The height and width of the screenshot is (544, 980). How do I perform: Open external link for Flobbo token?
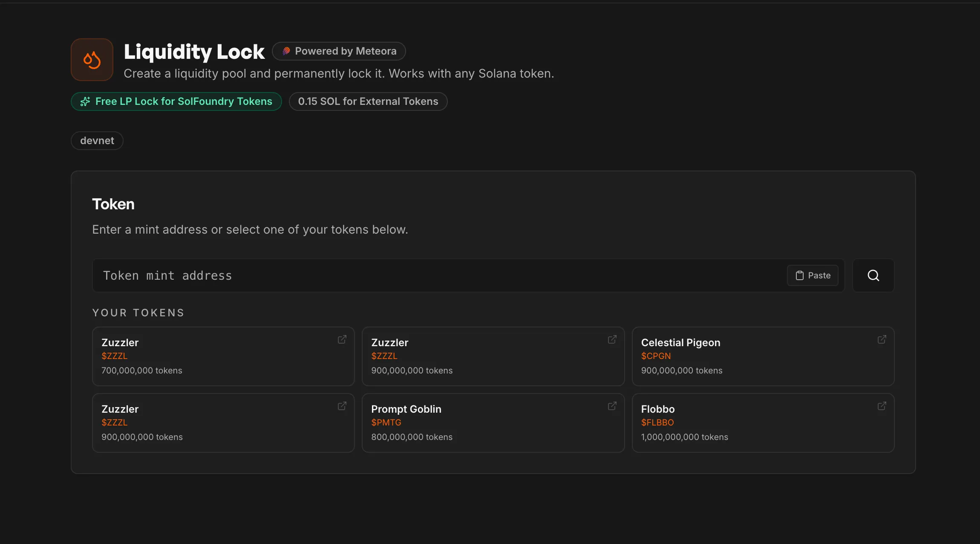coord(882,406)
